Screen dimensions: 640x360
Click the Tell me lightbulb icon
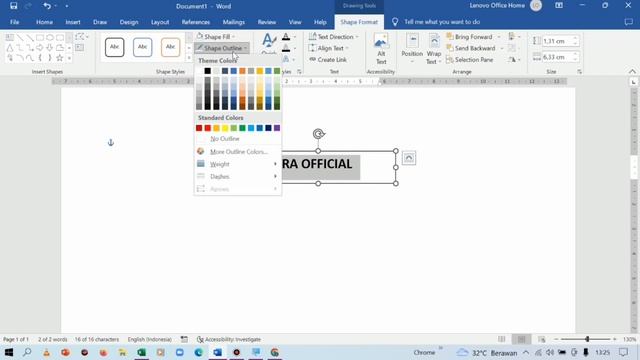[x=395, y=22]
